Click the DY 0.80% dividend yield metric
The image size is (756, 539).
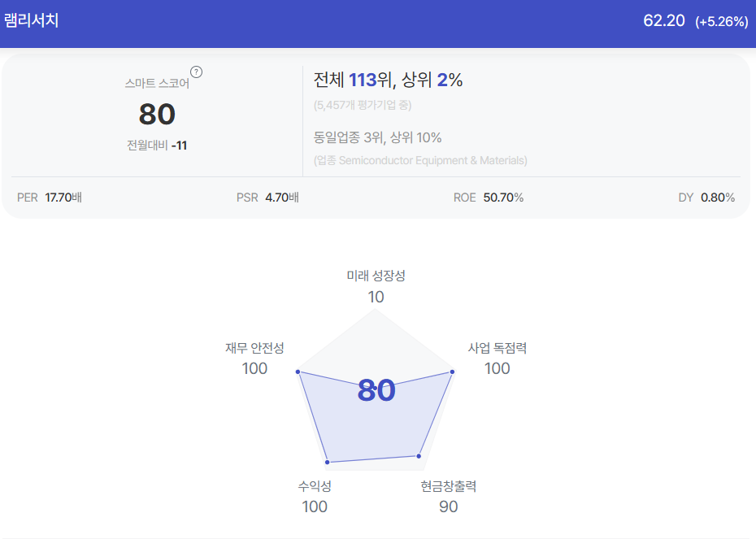tap(706, 198)
